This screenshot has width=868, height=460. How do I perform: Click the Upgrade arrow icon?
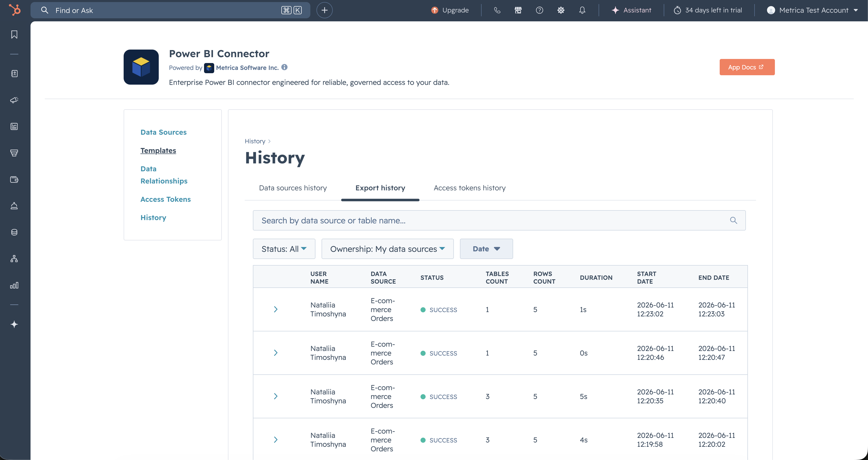[435, 10]
